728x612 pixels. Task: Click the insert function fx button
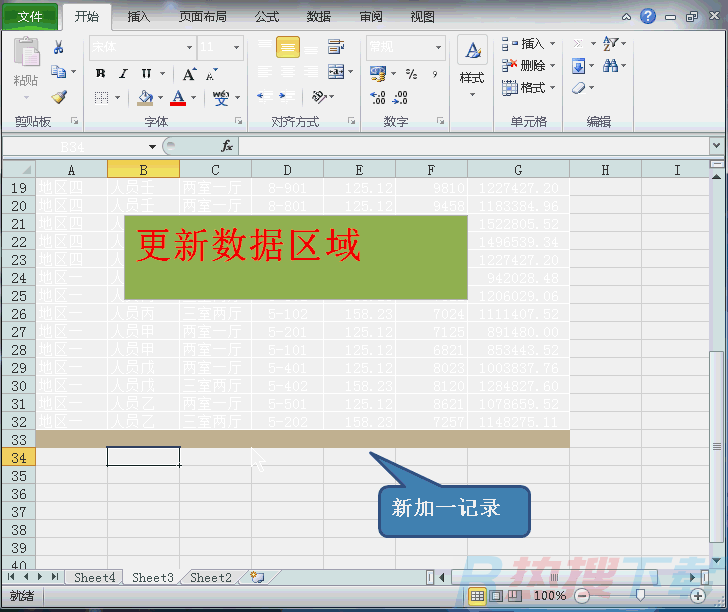click(x=227, y=146)
